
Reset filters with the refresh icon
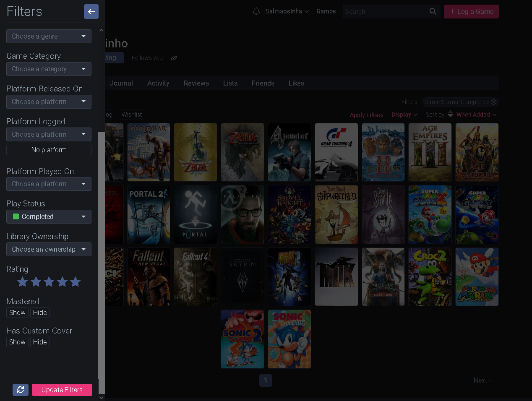21,390
